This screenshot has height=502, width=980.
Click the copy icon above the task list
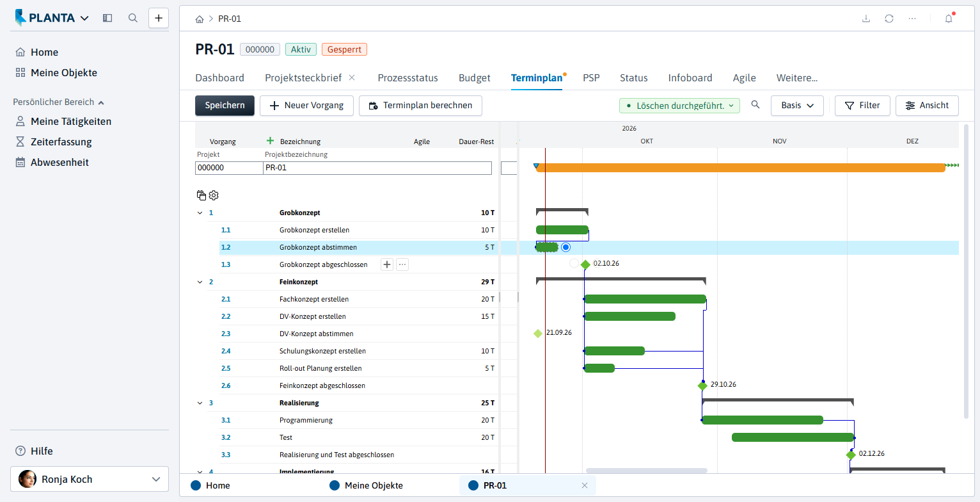[202, 195]
